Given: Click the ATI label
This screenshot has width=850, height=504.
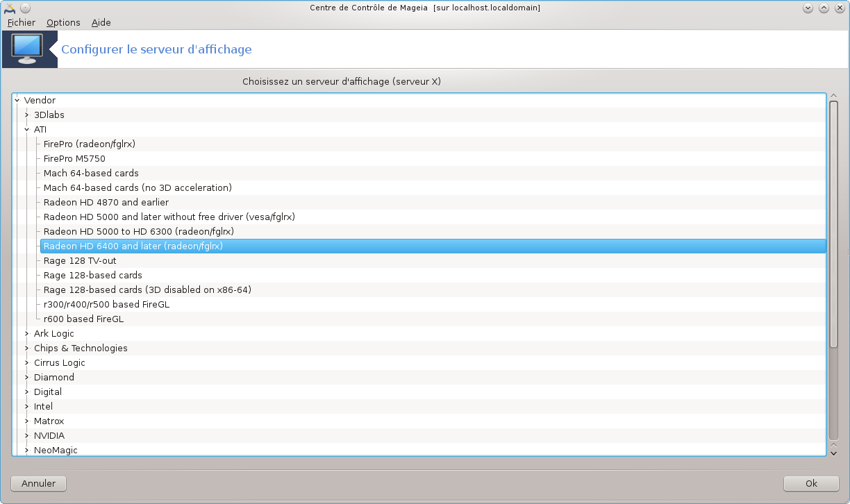Looking at the screenshot, I should 40,130.
